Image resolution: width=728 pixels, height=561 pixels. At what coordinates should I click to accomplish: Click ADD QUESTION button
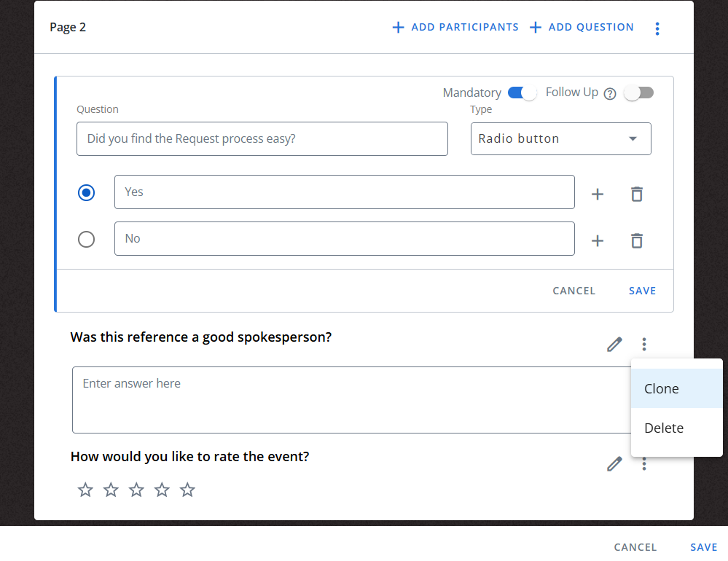click(x=582, y=28)
